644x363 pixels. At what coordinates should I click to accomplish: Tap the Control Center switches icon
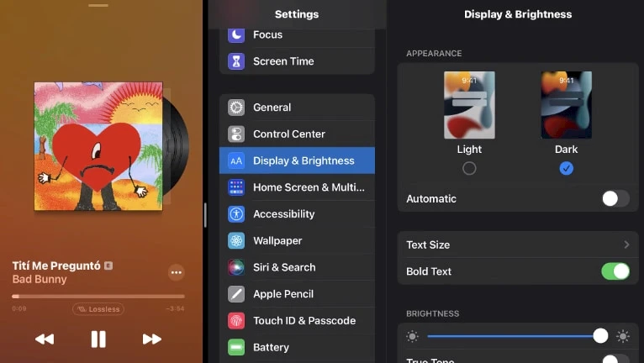[x=236, y=134]
